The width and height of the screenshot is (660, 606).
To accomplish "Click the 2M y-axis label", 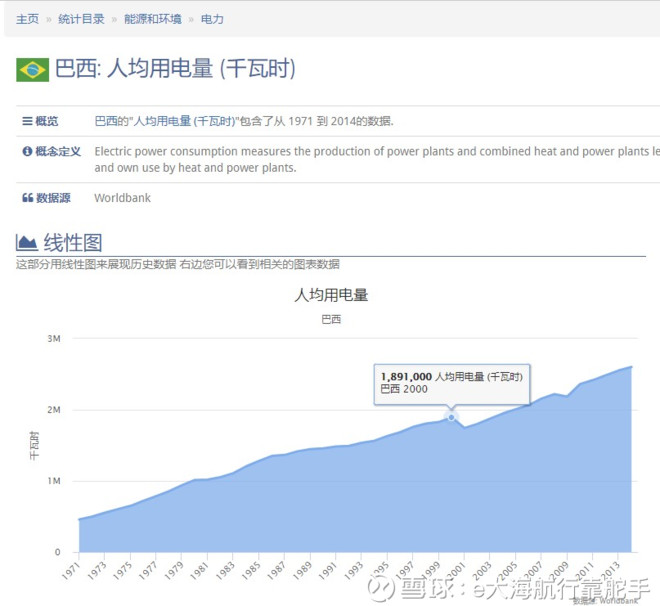I will [x=54, y=409].
